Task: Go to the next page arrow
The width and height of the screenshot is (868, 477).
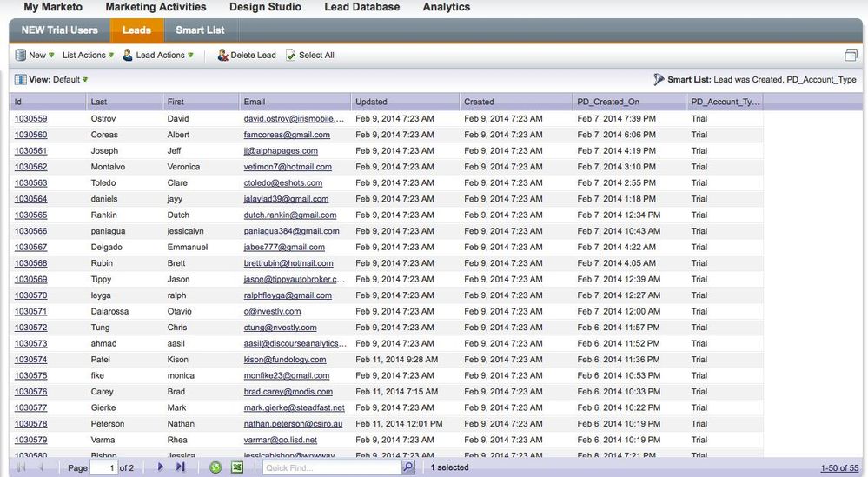Action: 161,467
